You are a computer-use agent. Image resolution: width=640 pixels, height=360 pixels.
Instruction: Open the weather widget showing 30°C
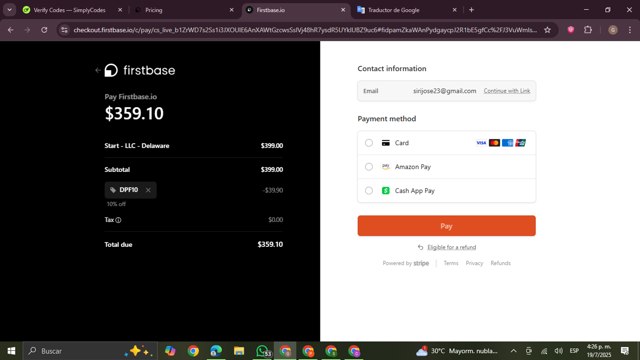point(457,351)
